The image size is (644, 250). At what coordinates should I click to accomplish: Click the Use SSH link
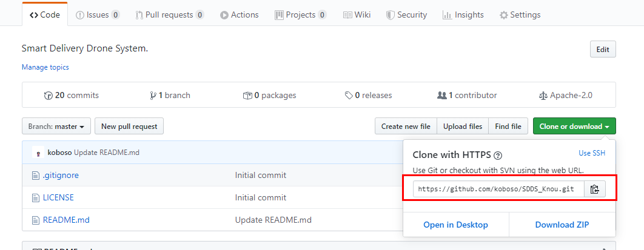(592, 153)
